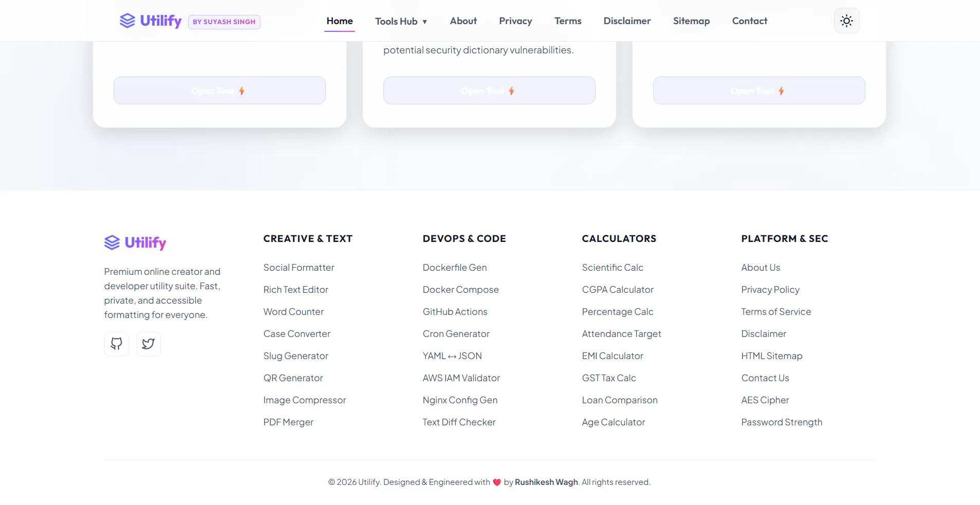Open Text Diff Checker link

(x=459, y=422)
